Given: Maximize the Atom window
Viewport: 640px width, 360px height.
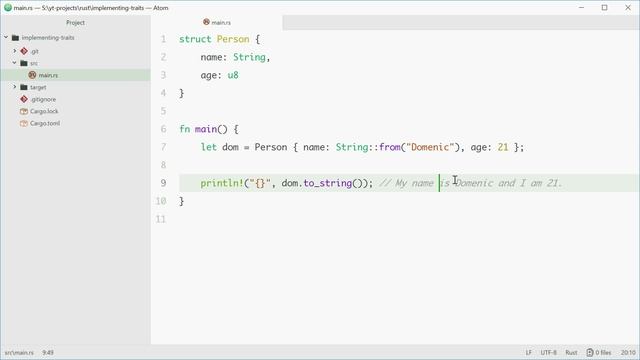Looking at the screenshot, I should click(x=604, y=7).
